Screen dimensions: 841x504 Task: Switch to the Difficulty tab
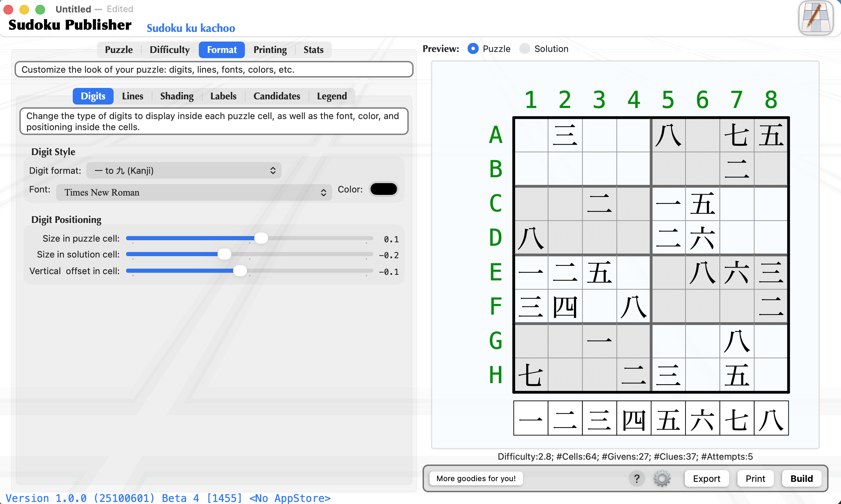pos(169,50)
